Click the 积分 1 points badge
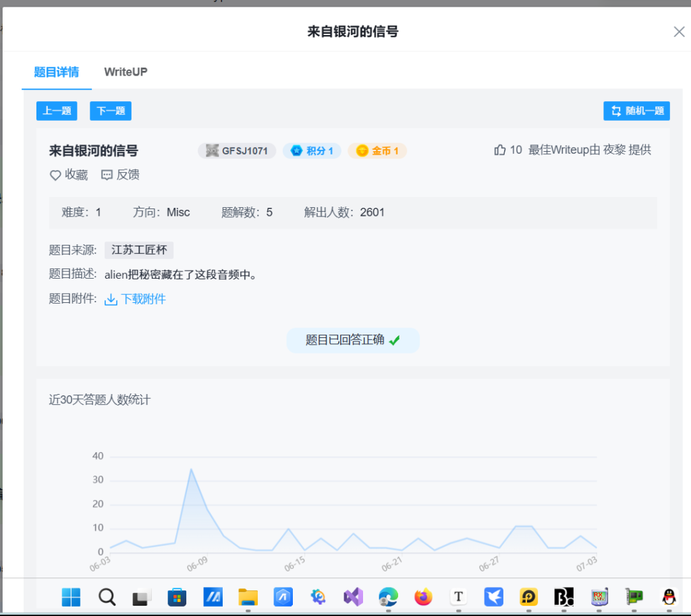Screen dimensions: 691x616 (x=312, y=150)
